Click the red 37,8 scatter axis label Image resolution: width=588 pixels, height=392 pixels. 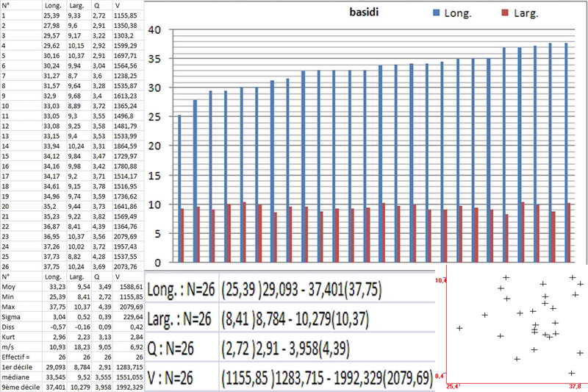pyautogui.click(x=574, y=386)
